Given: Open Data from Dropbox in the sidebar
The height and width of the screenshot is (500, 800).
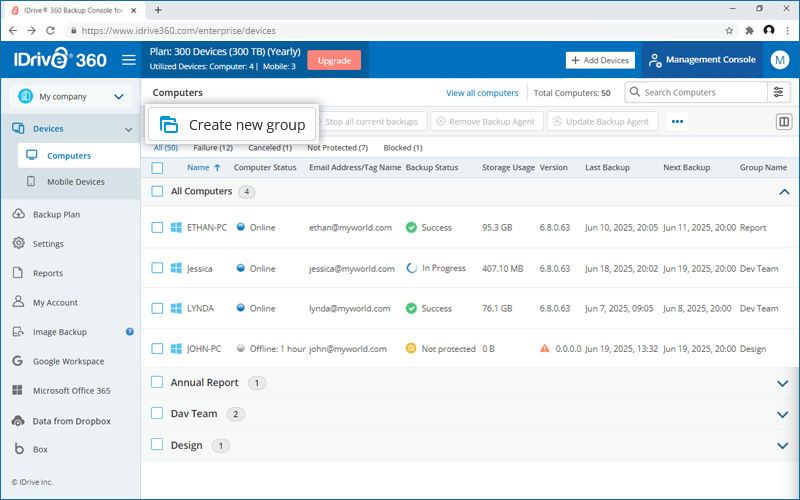Looking at the screenshot, I should 71,421.
